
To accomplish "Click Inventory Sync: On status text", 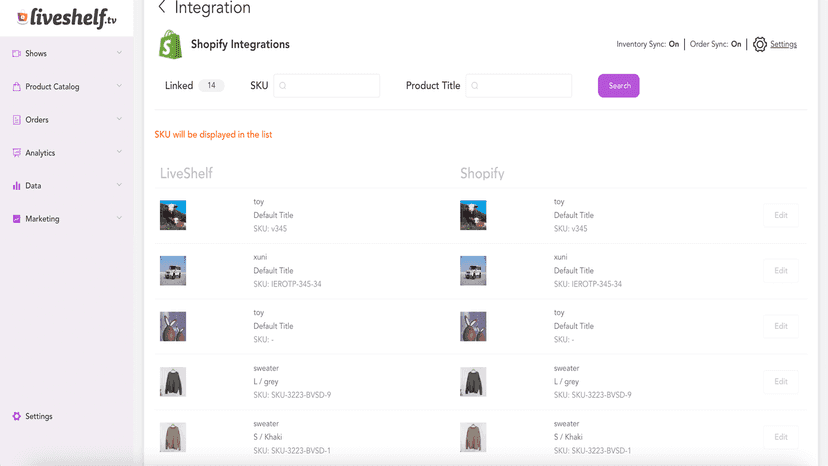I will (647, 44).
